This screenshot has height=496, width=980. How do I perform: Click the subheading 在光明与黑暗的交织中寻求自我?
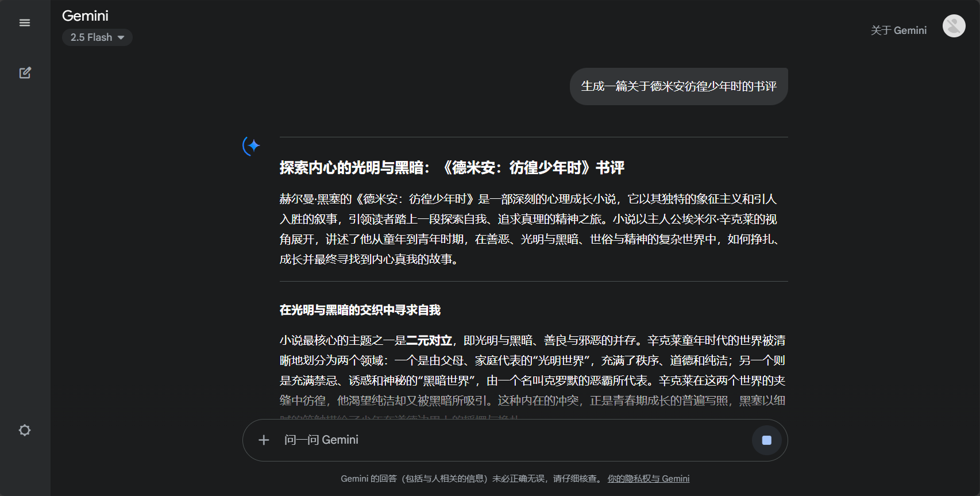pyautogui.click(x=360, y=310)
